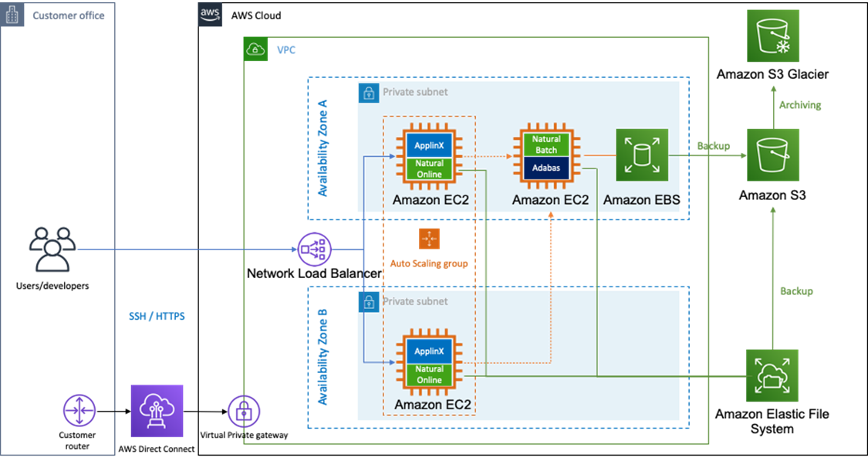Click the Virtual Private gateway icon
The width and height of the screenshot is (868, 458).
(x=244, y=412)
